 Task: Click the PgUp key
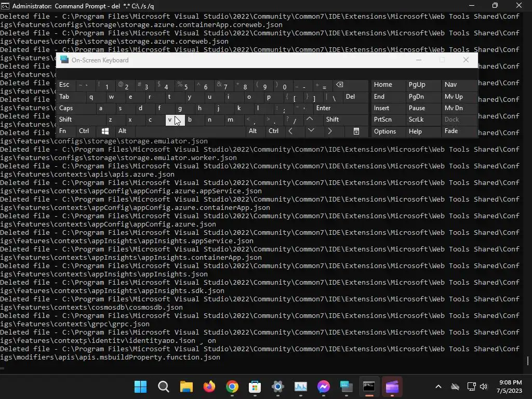coord(423,85)
